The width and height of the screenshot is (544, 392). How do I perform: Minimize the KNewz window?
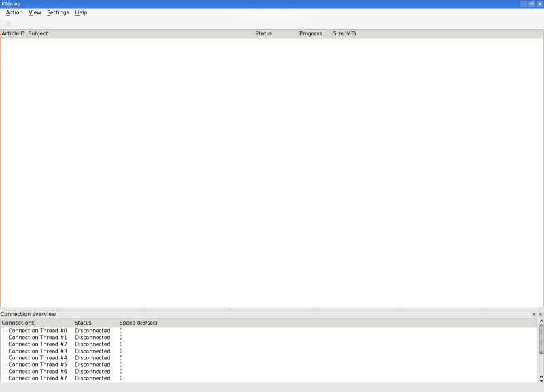524,4
